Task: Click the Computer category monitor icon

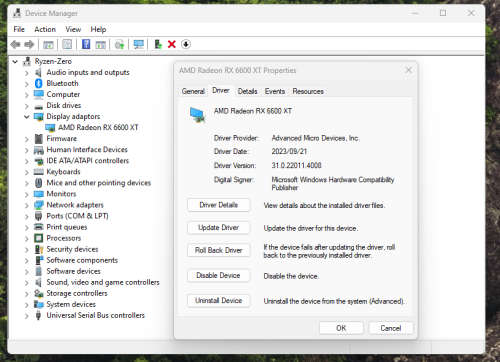Action: [39, 94]
